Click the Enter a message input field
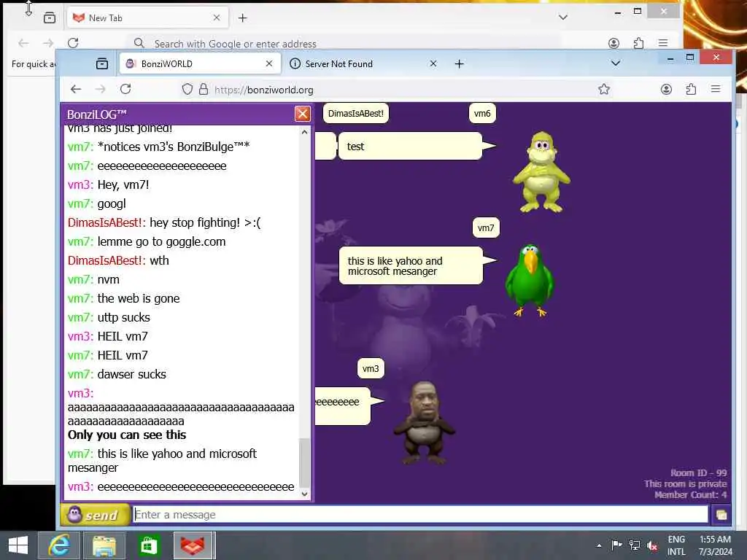The image size is (747, 560). coord(421,514)
